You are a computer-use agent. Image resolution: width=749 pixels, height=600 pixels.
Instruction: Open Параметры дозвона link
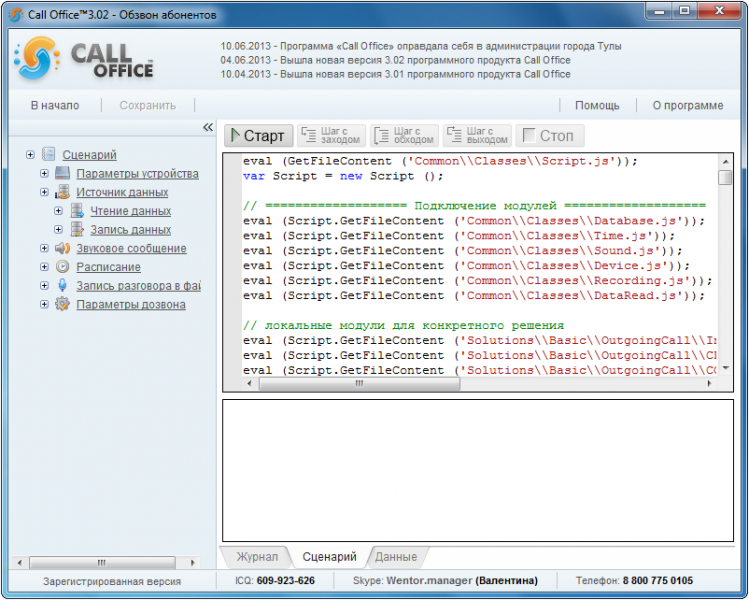point(131,304)
